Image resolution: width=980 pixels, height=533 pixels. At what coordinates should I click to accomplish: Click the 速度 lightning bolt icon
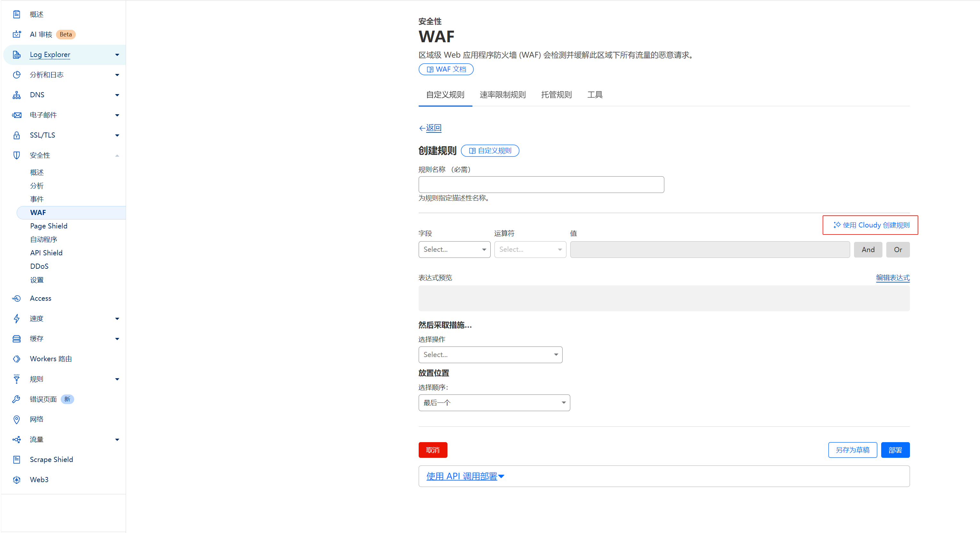[16, 318]
